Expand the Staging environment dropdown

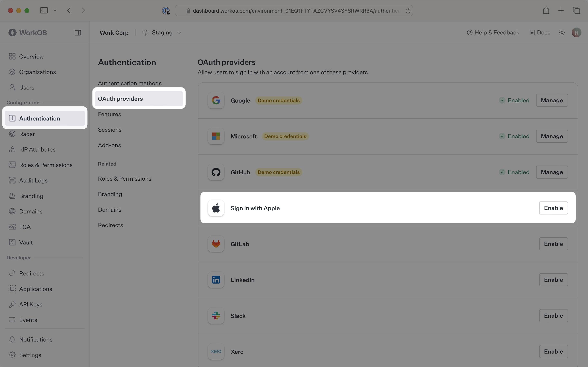(162, 33)
